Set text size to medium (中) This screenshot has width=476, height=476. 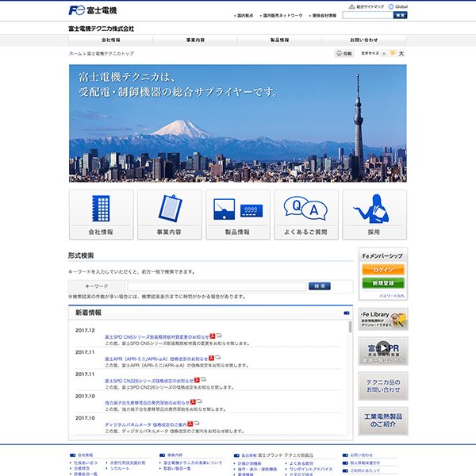(393, 53)
